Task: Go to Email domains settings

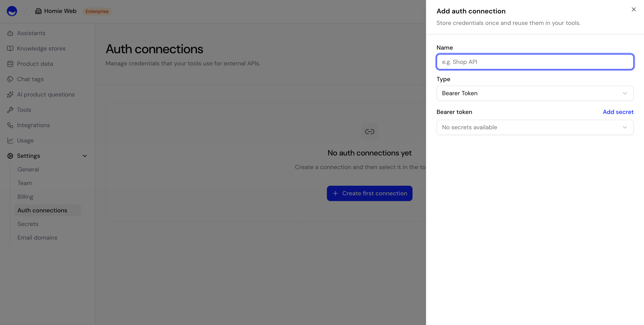Action: (x=37, y=237)
